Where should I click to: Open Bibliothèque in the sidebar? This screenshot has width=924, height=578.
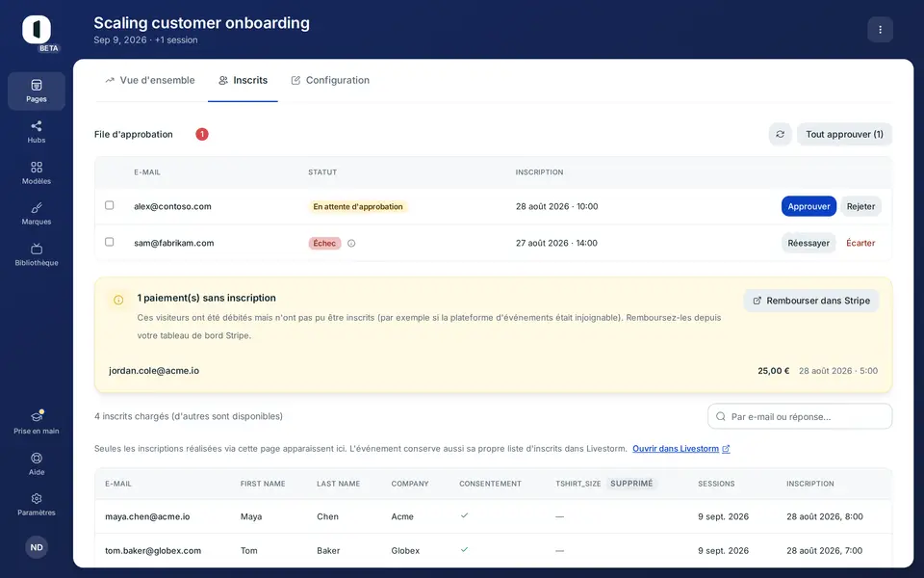tap(37, 254)
